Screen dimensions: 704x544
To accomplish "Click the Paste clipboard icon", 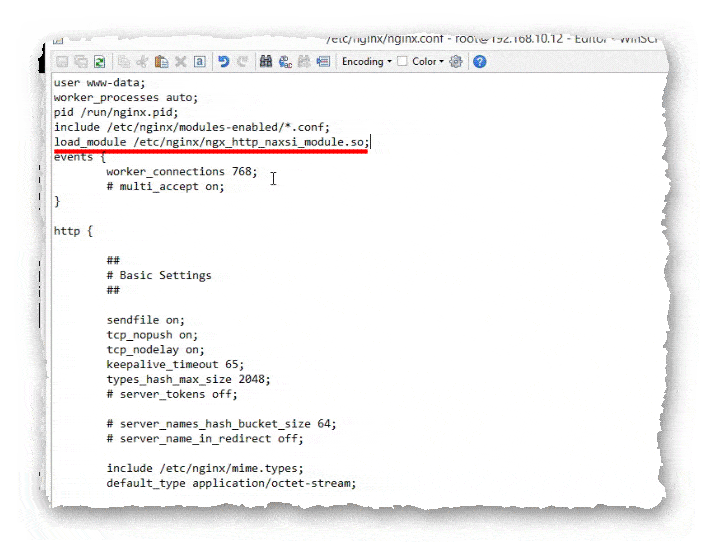I will point(161,61).
